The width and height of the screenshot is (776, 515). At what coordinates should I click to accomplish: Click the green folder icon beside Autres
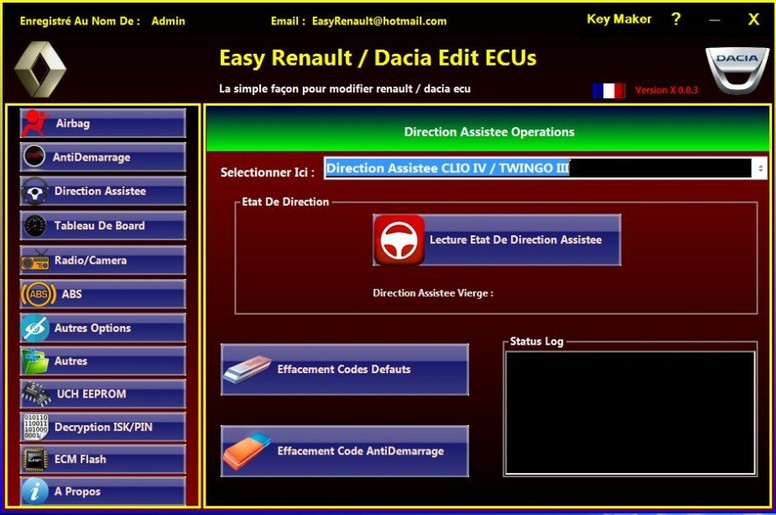click(35, 362)
